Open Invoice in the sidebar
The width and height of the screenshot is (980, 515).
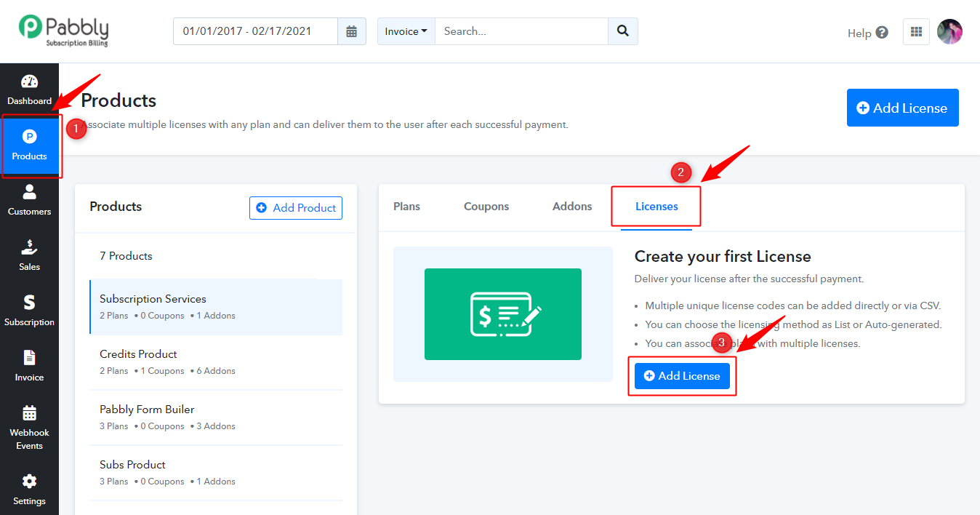tap(30, 366)
